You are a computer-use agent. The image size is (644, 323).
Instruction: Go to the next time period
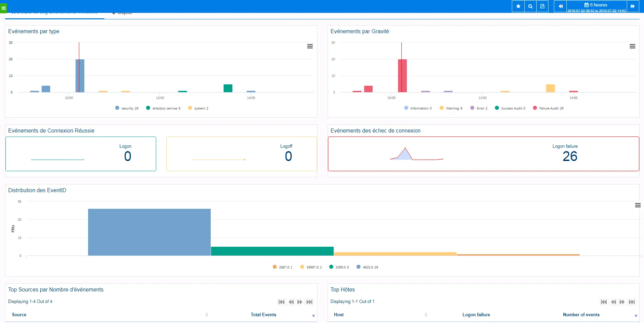tap(632, 6)
